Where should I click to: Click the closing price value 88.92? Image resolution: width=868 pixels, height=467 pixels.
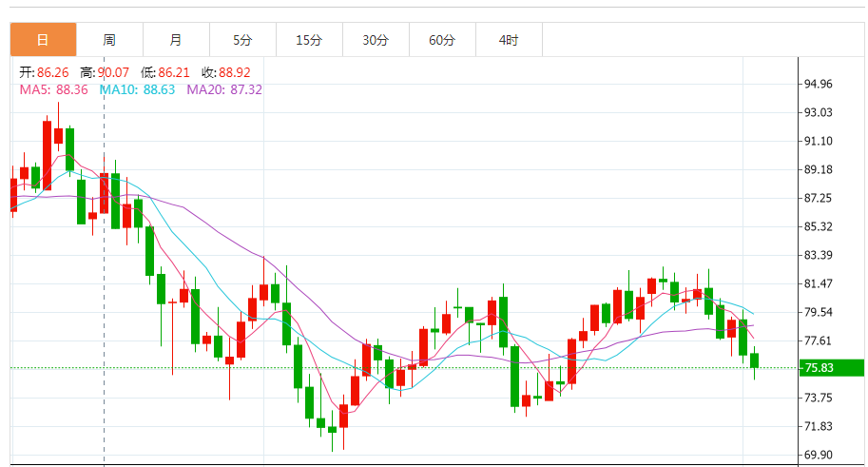point(234,72)
